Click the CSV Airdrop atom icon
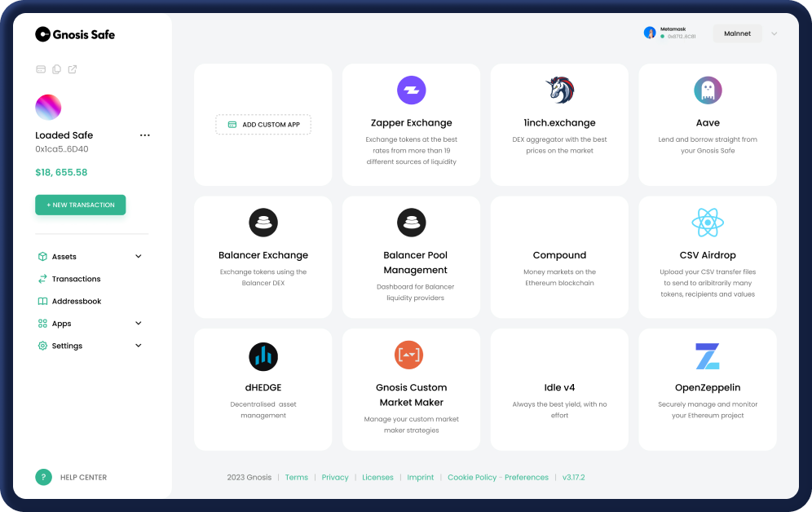The image size is (812, 512). click(x=708, y=223)
